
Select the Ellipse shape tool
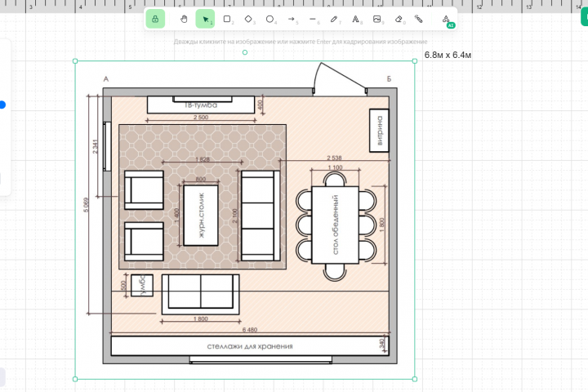click(x=269, y=19)
